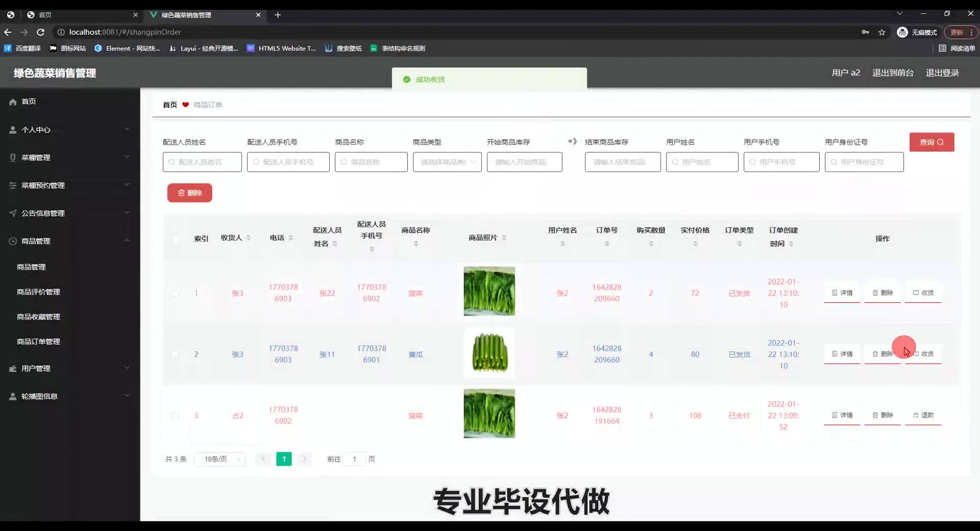Viewport: 980px width, 531px height.
Task: Open the 10条/页 page size dropdown
Action: pyautogui.click(x=220, y=459)
